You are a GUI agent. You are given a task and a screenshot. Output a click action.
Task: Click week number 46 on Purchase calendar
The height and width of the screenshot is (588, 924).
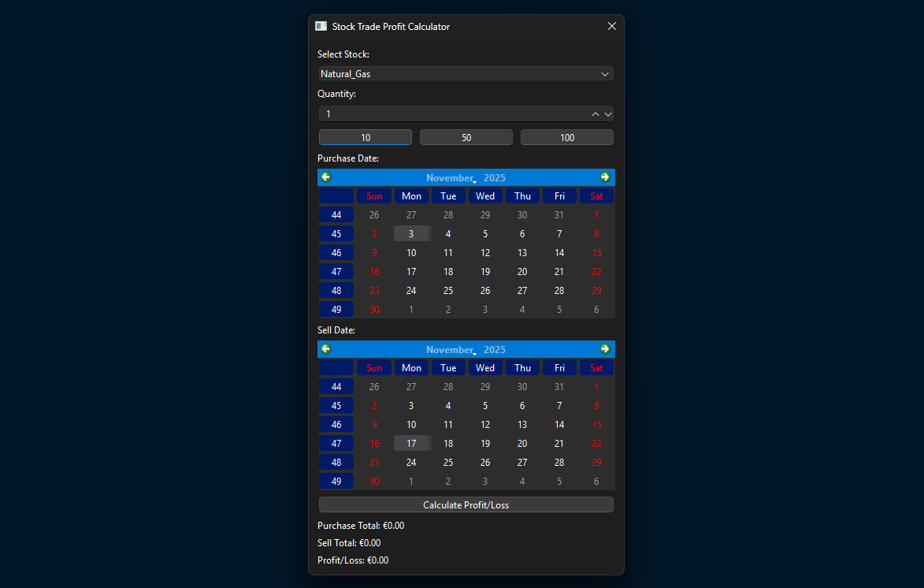336,252
